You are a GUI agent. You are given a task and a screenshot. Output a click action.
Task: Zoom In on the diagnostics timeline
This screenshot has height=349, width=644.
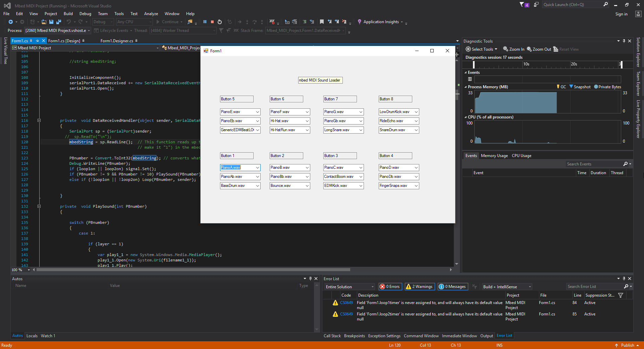pos(514,49)
